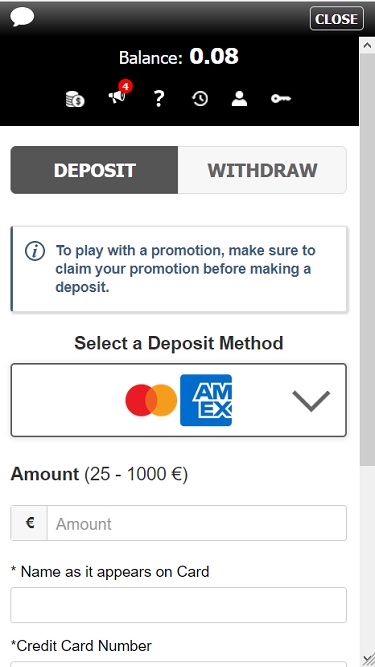The width and height of the screenshot is (375, 667).
Task: Click the Mastercard logo in the method selector
Action: (x=151, y=400)
